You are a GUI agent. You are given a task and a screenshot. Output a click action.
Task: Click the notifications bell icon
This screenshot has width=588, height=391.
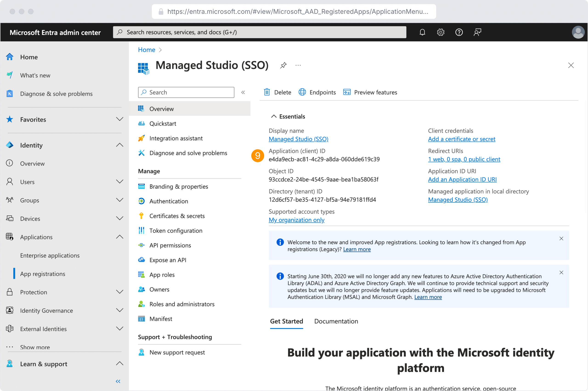pyautogui.click(x=422, y=32)
